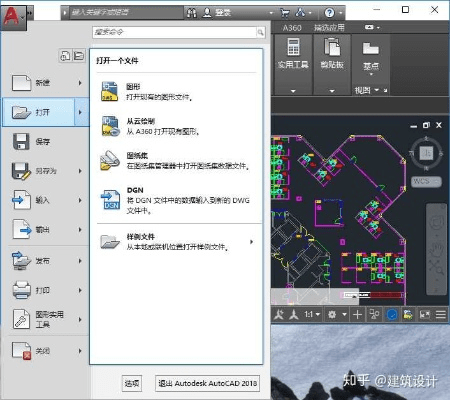
Task: Choose 图纸集 to open a sheet set
Action: [x=178, y=160]
